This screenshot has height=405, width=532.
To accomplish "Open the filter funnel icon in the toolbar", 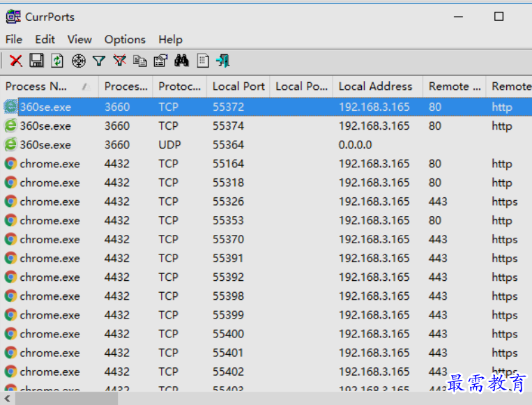I will (99, 61).
